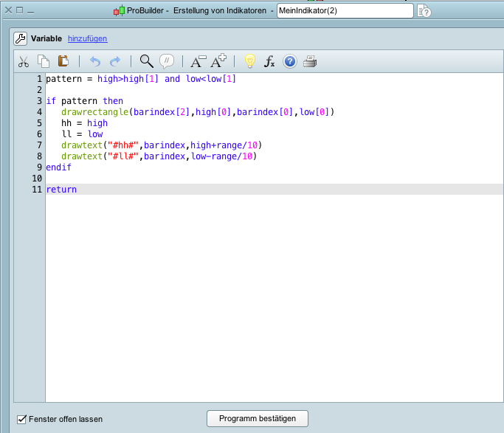The height and width of the screenshot is (433, 504).
Task: Click the Variable wrench icon
Action: [x=21, y=38]
